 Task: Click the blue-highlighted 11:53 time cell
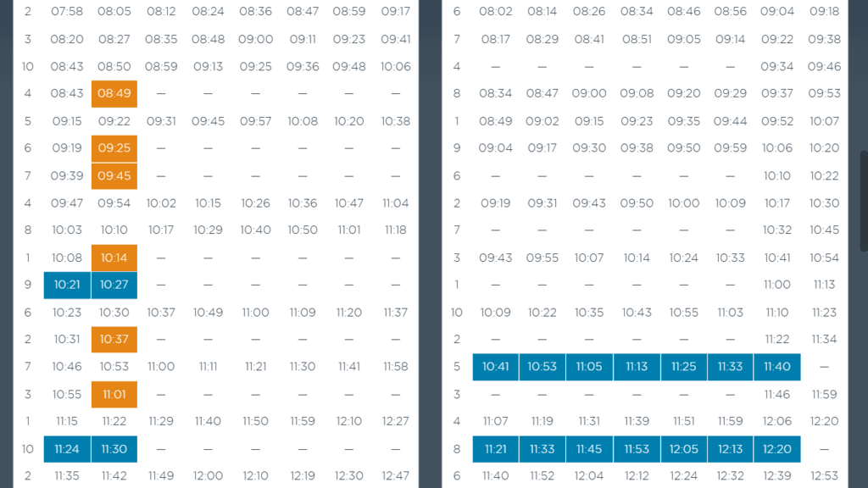[637, 449]
